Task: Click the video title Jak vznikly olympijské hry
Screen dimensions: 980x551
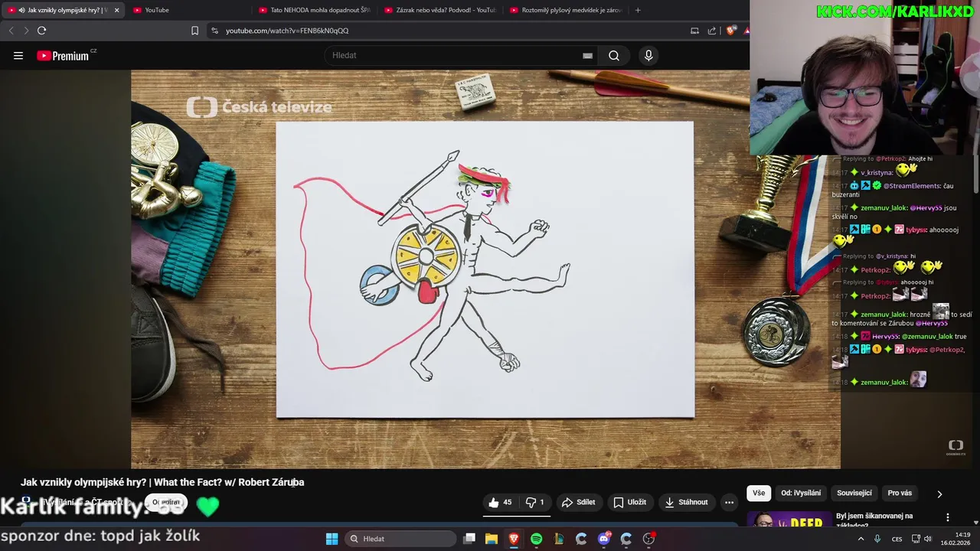Action: 162,482
